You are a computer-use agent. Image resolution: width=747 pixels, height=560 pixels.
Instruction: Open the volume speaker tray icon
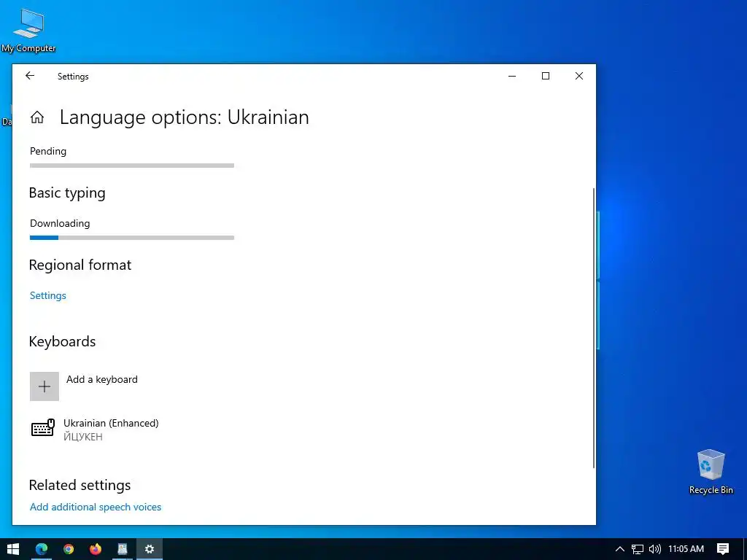[x=655, y=549]
